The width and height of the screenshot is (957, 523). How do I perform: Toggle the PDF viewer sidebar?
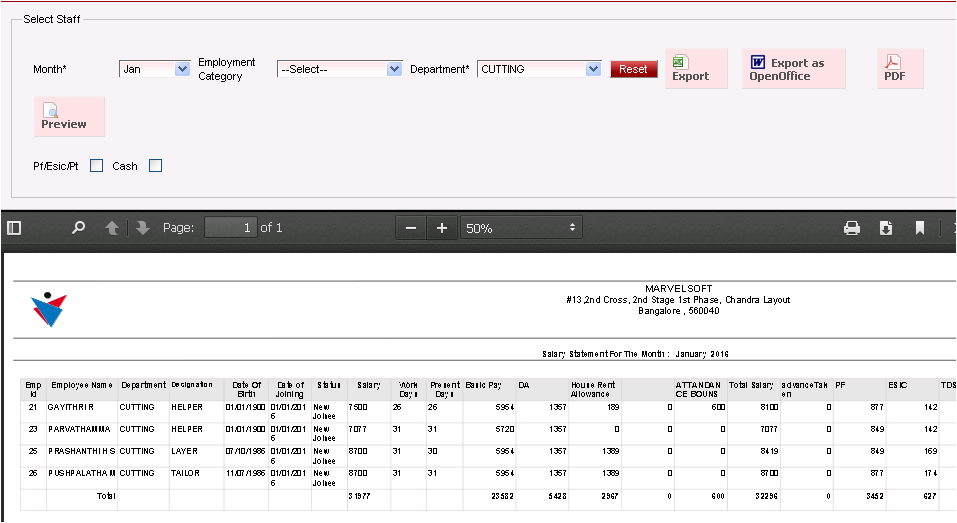[14, 228]
